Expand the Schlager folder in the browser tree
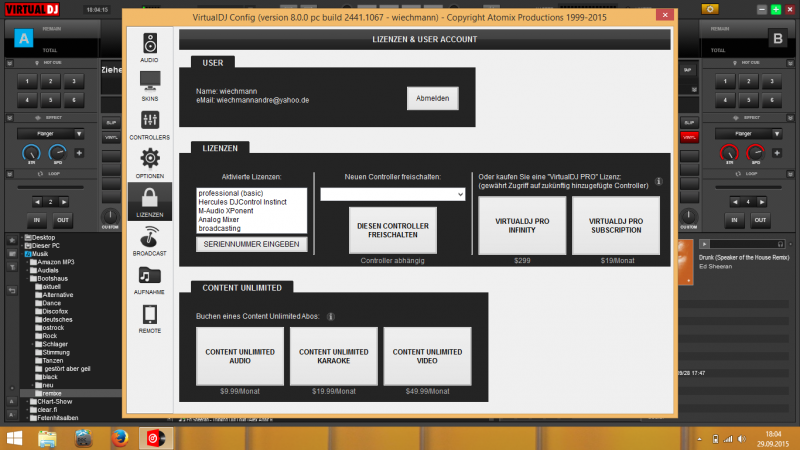Screen dimensions: 800x450 click(33, 344)
